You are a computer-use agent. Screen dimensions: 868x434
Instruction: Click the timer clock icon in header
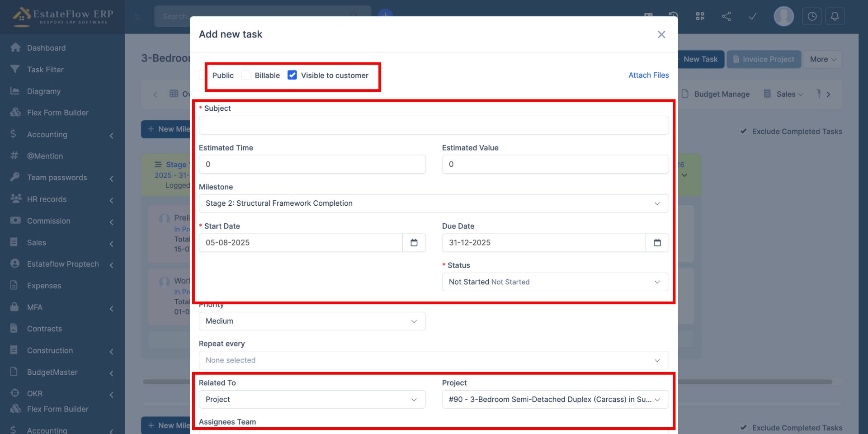[812, 17]
